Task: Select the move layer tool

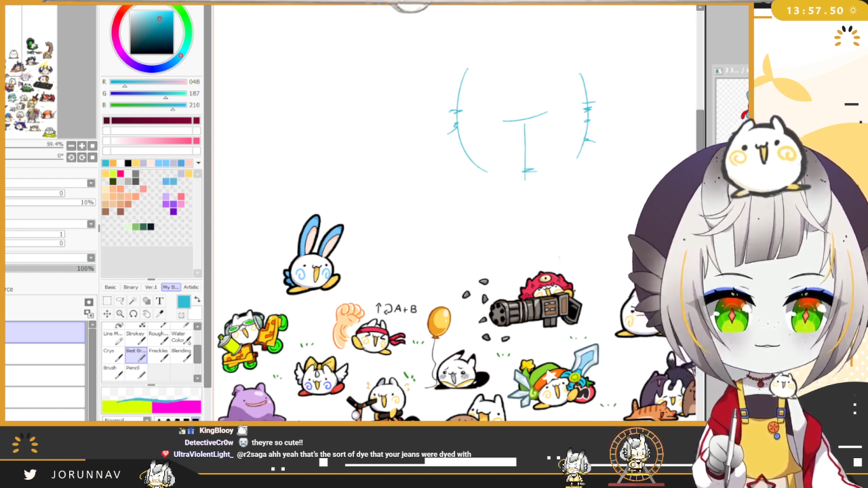Action: tap(107, 314)
